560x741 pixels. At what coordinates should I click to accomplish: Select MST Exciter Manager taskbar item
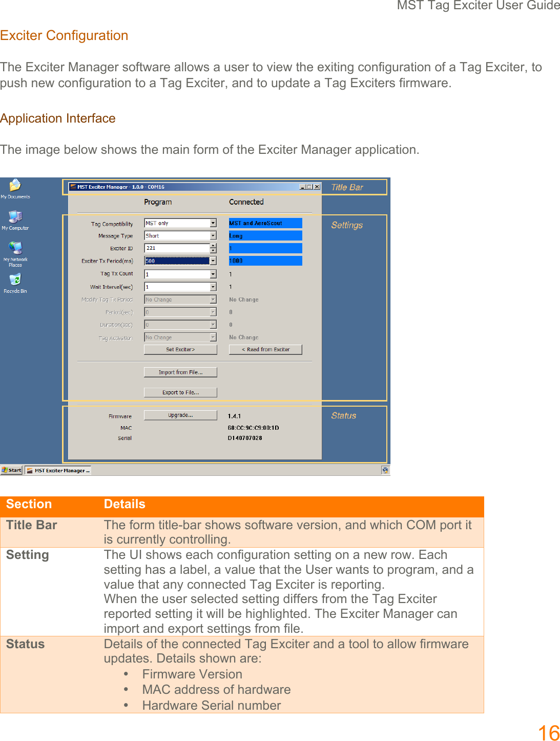click(58, 470)
